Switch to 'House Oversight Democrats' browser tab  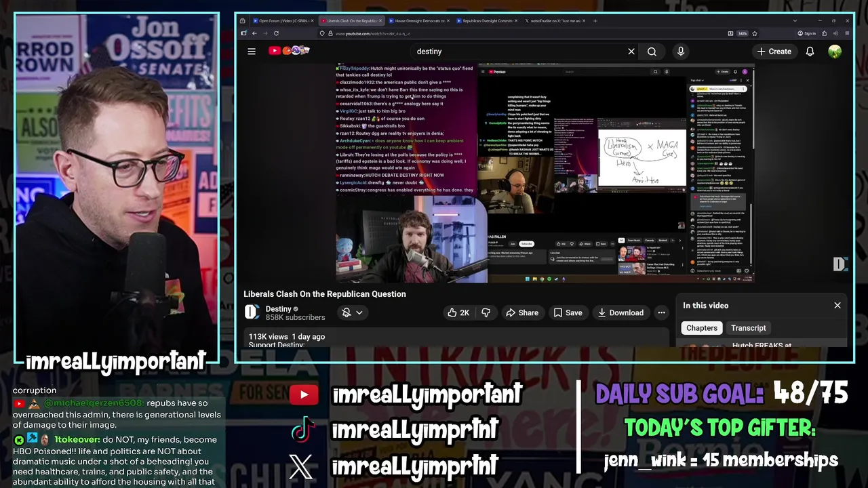coord(419,21)
